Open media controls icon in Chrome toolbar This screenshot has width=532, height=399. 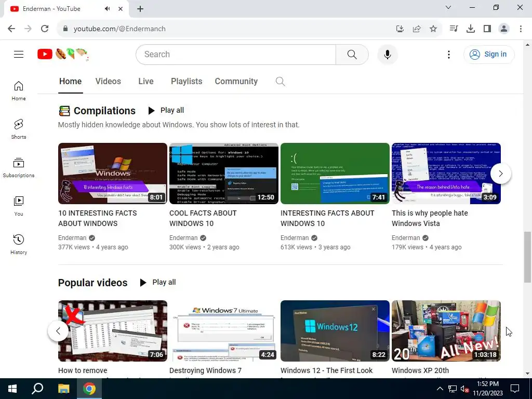click(454, 29)
